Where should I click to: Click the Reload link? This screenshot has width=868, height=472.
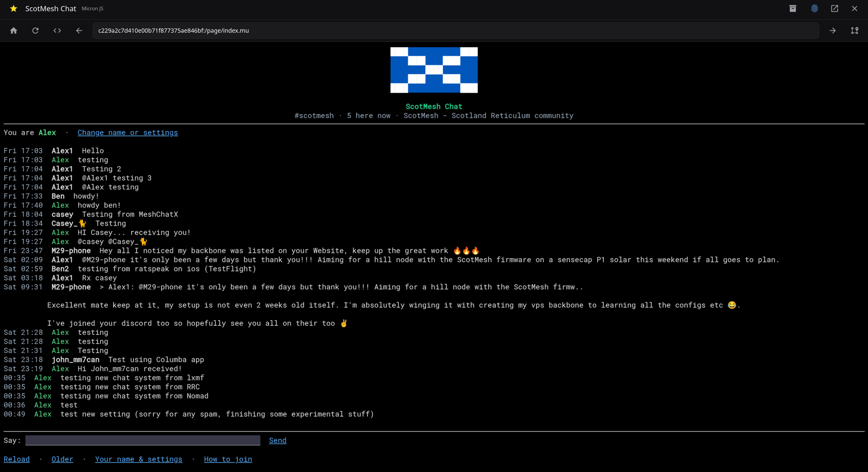point(16,459)
